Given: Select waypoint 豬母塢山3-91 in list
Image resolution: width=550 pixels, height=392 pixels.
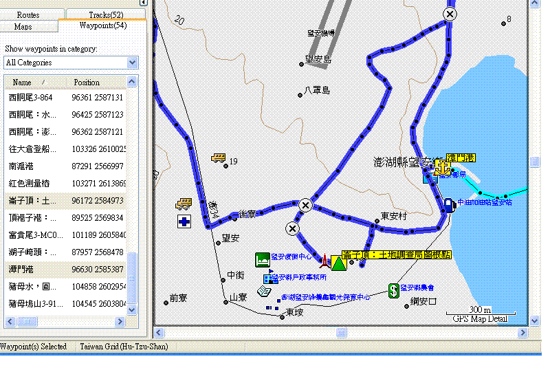Looking at the screenshot, I should (x=65, y=304).
